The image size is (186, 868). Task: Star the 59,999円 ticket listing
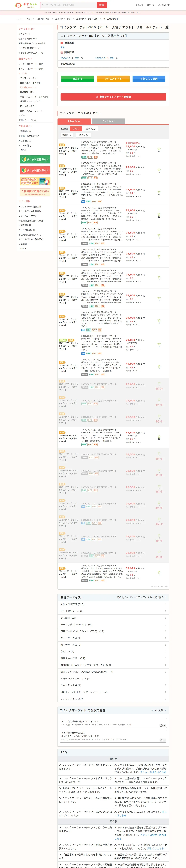tap(159, 572)
